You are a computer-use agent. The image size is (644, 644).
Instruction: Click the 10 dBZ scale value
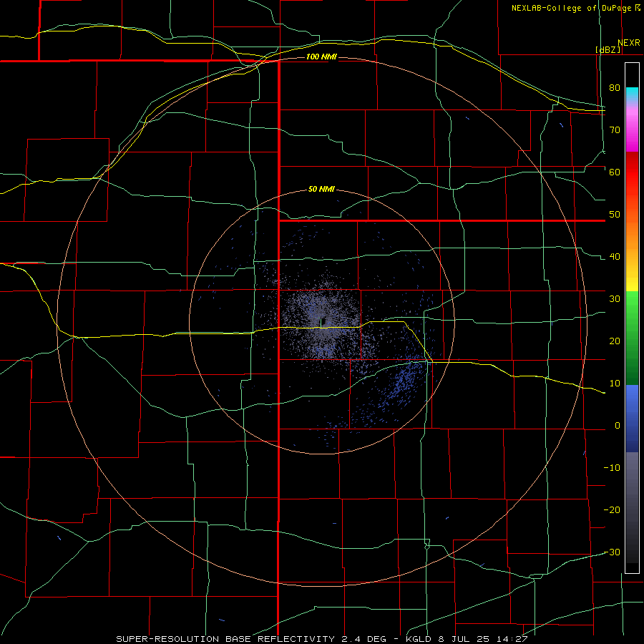615,384
